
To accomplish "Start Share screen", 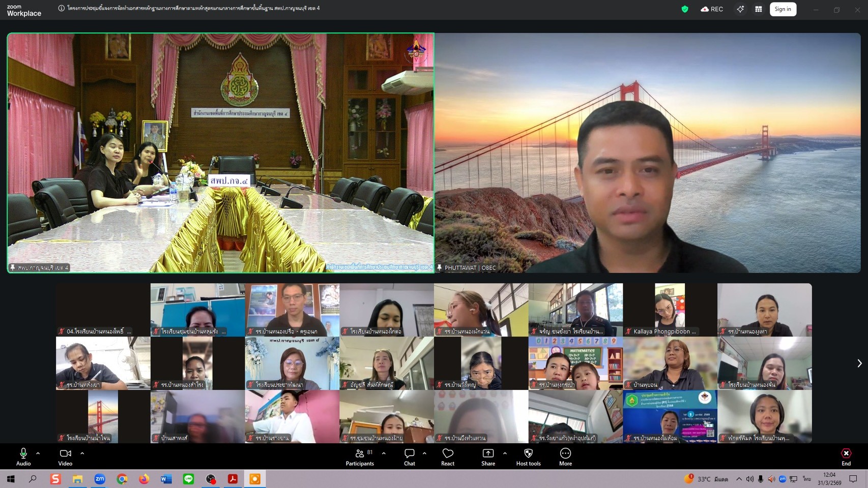I will [x=488, y=456].
